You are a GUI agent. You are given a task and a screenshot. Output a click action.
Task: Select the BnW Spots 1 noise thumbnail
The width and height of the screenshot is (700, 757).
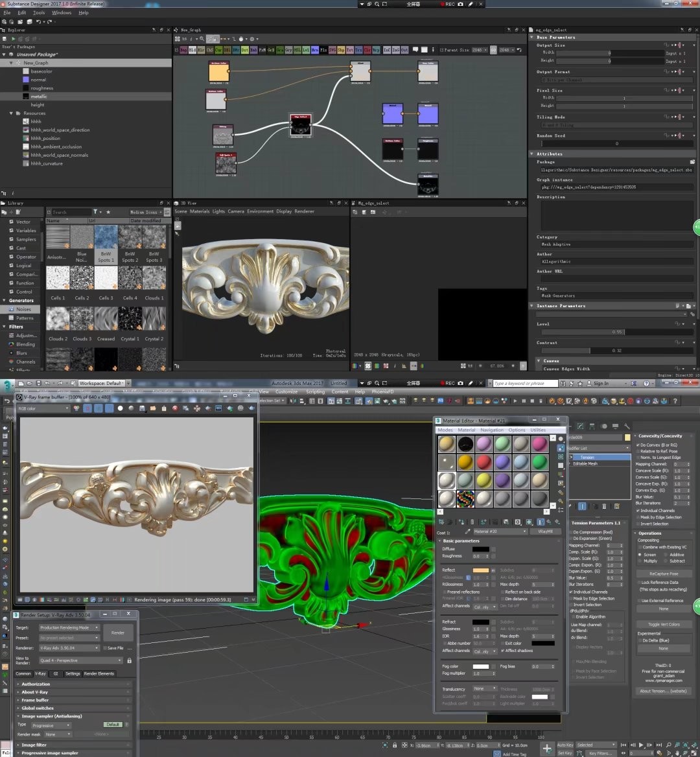(106, 244)
